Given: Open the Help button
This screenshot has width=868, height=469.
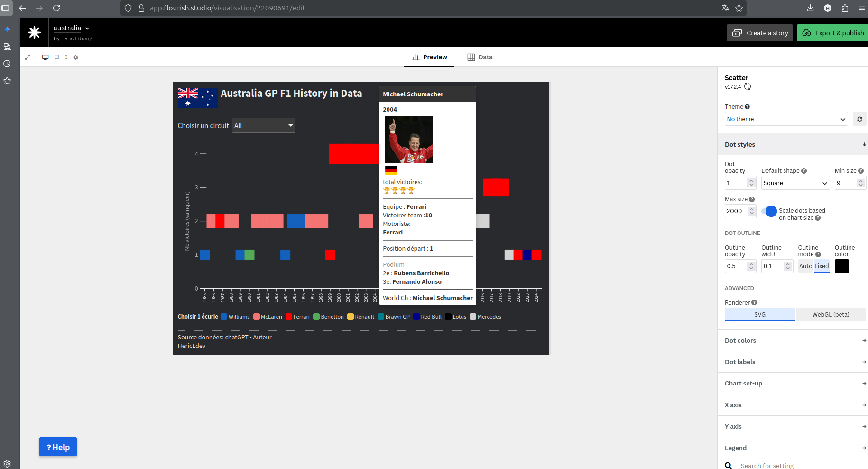Looking at the screenshot, I should click(x=58, y=447).
